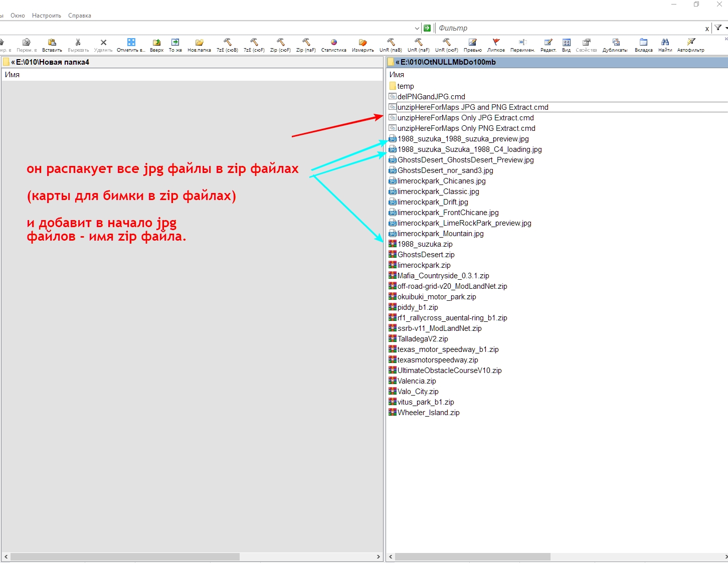Select Wheeler_Island.zip archive
728x563 pixels.
pos(425,413)
